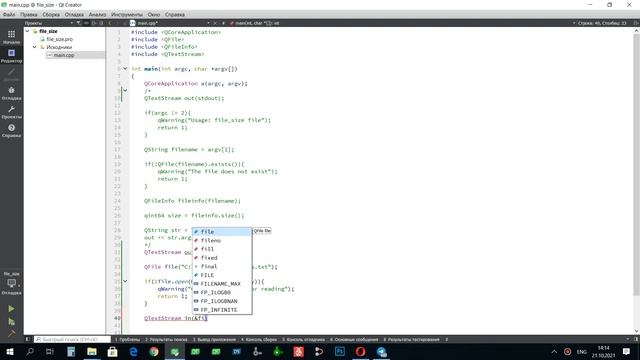Open the 3 Вывод приложения output pane
Screen dimensions: 640x360
click(x=214, y=339)
